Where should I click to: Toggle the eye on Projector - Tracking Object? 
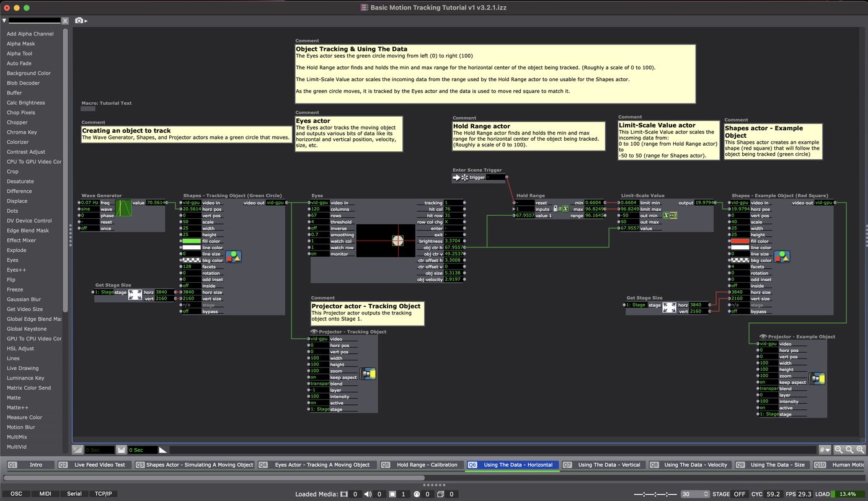tap(314, 332)
